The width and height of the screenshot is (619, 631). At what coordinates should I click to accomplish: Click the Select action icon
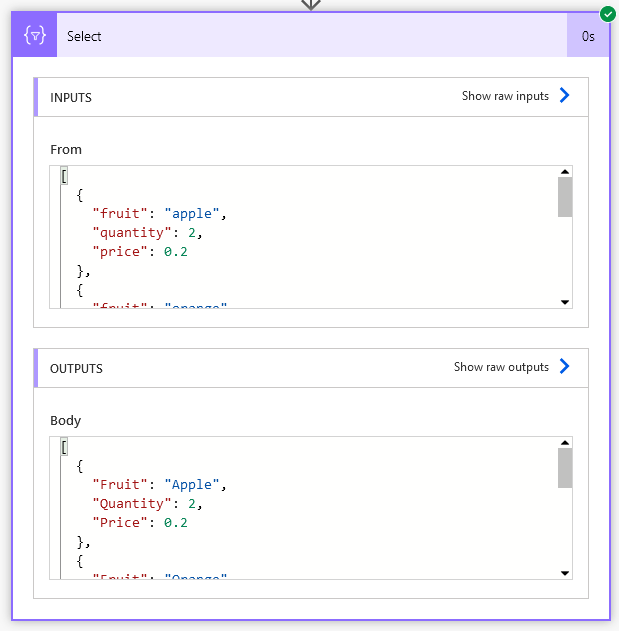point(35,36)
